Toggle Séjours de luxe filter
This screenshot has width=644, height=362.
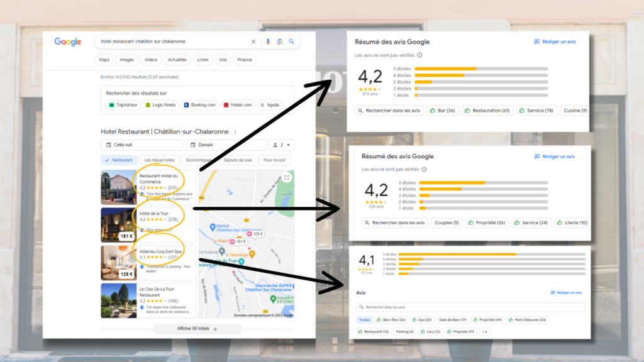238,160
